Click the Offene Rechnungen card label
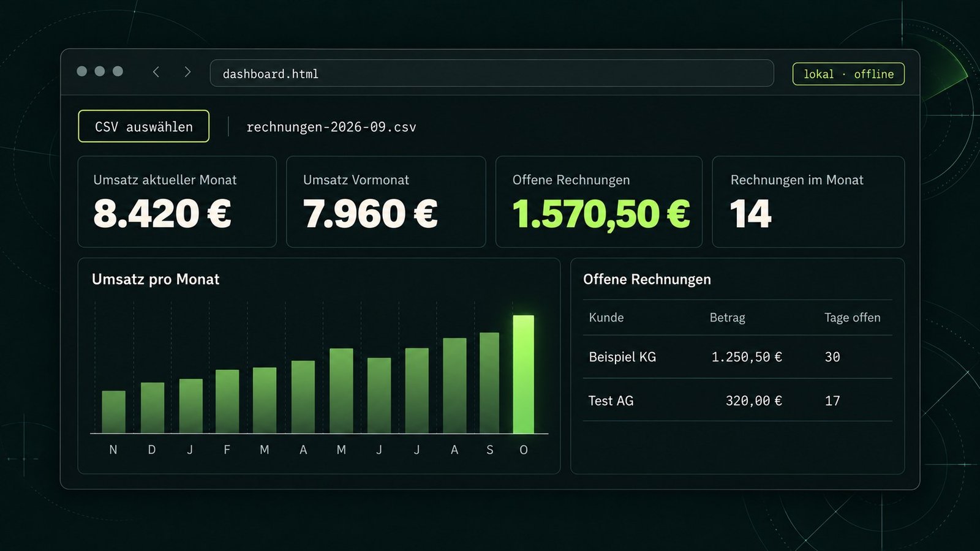 pos(571,180)
